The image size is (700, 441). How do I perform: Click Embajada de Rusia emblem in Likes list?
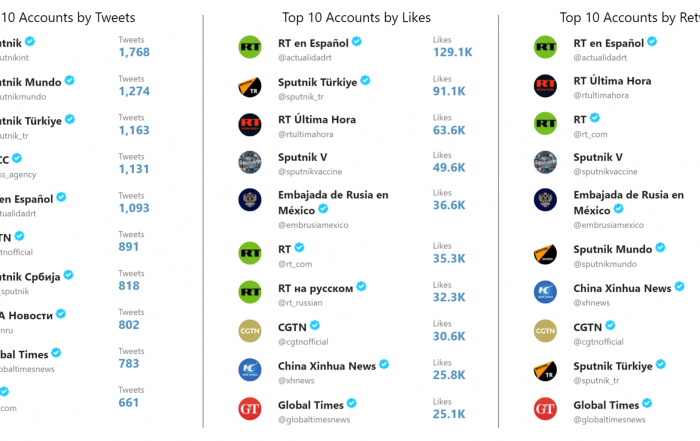point(250,200)
